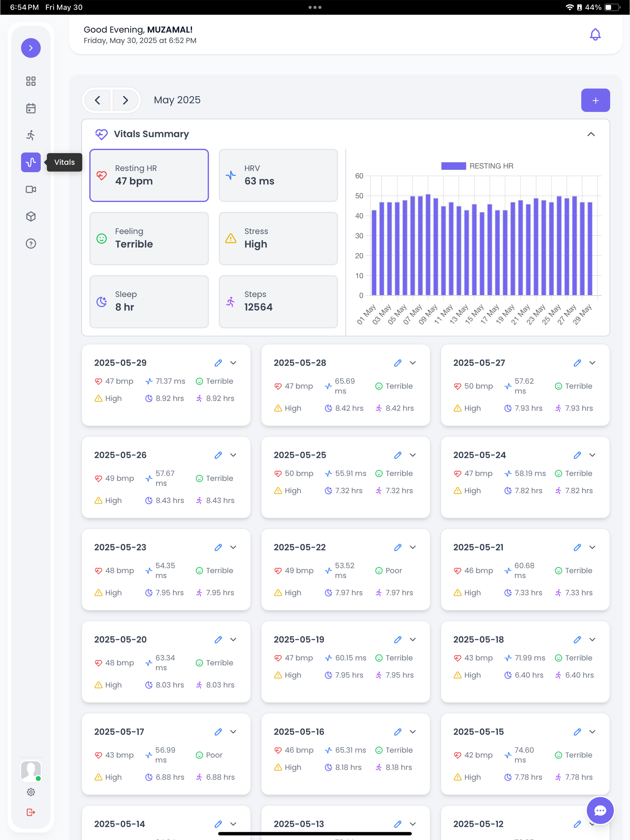Edit the 2025-05-25 vitals entry
The height and width of the screenshot is (840, 630).
click(398, 455)
